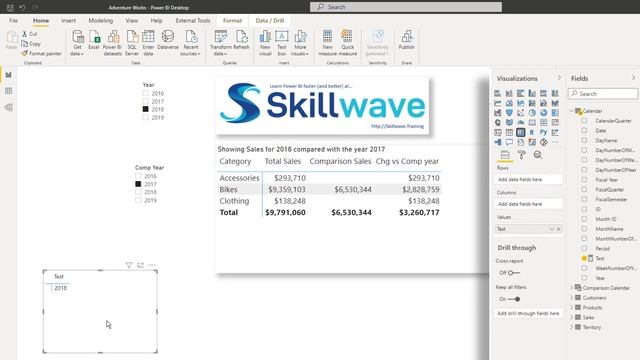Select the Python visual icon
Viewport: 640px width, 360px height.
tap(543, 133)
